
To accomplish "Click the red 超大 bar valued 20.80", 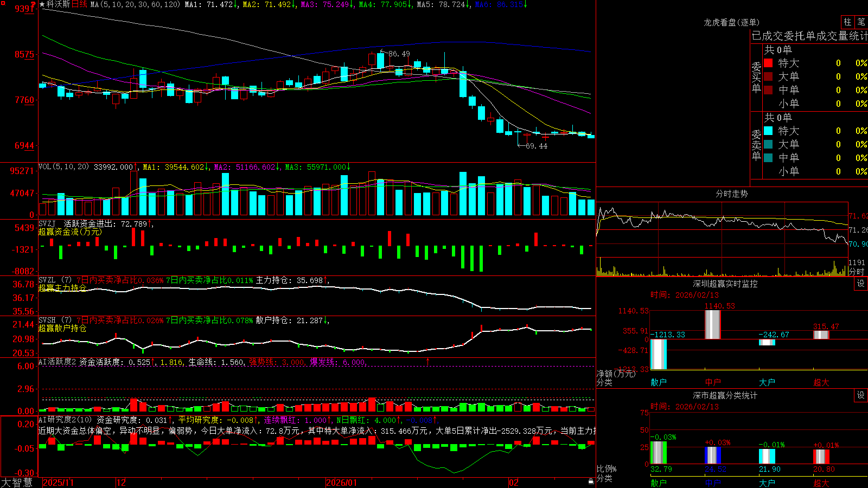I will click(821, 457).
